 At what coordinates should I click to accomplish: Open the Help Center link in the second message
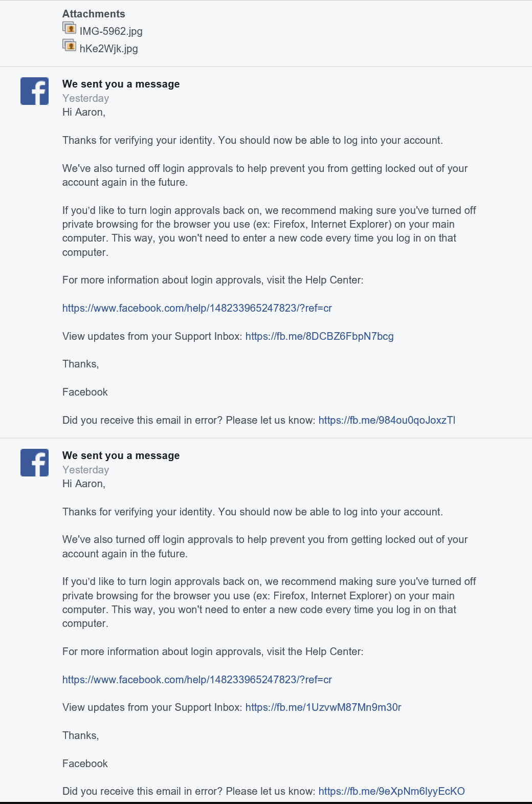(197, 680)
